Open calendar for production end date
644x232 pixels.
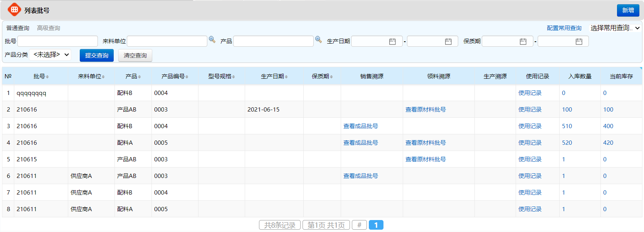coord(448,42)
